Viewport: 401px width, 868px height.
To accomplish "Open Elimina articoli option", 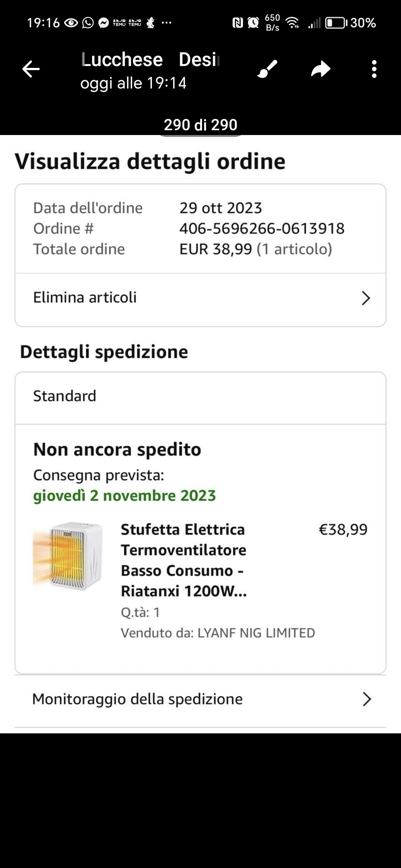I will pyautogui.click(x=85, y=297).
